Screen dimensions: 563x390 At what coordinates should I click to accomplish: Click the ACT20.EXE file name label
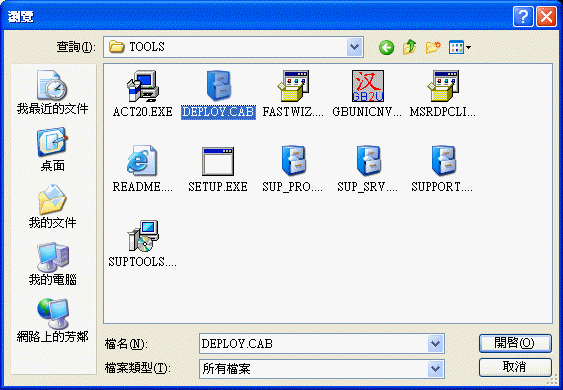[143, 112]
